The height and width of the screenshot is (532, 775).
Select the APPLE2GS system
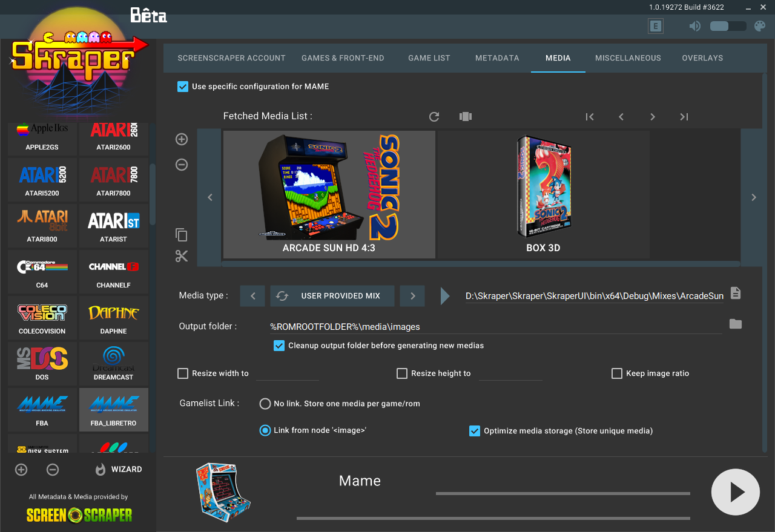(42, 139)
